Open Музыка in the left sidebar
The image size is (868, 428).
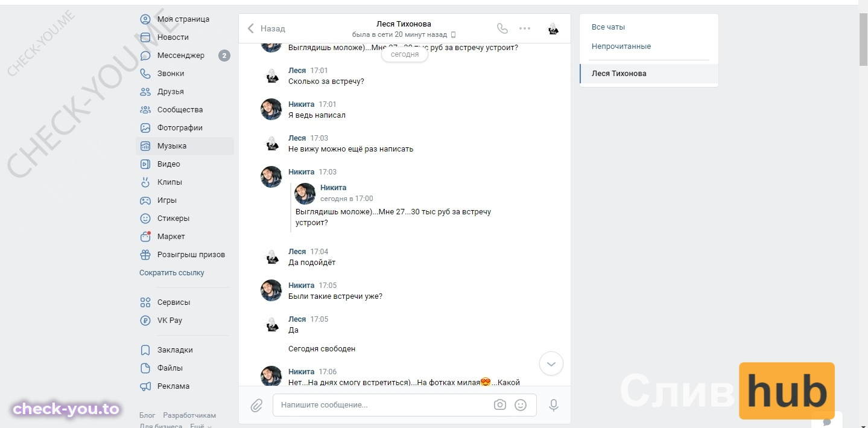[x=185, y=146]
